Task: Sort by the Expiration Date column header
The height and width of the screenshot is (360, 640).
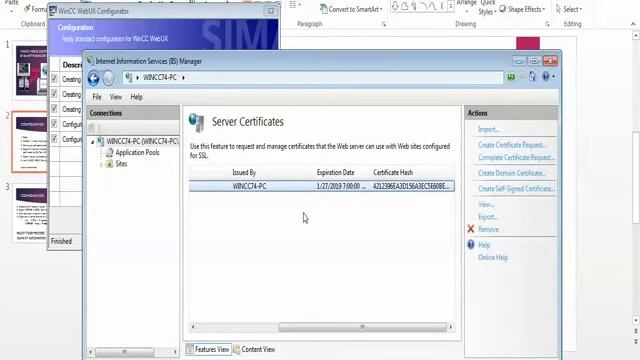Action: pyautogui.click(x=336, y=173)
